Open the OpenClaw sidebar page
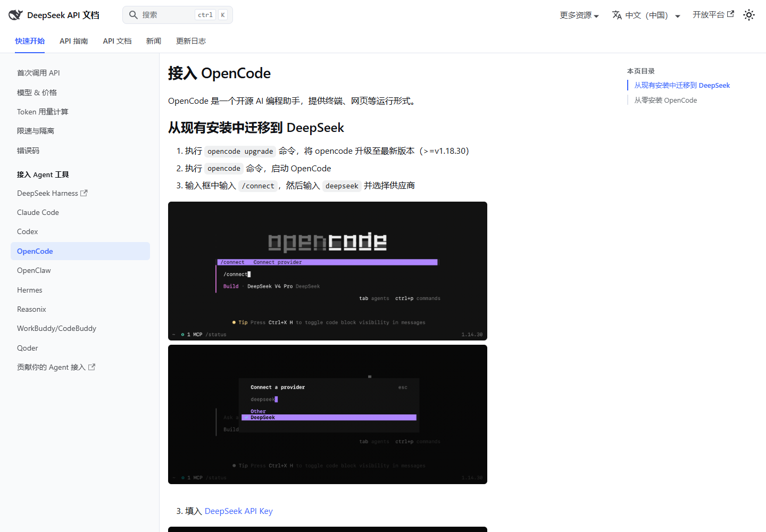Image resolution: width=766 pixels, height=532 pixels. coord(80,270)
